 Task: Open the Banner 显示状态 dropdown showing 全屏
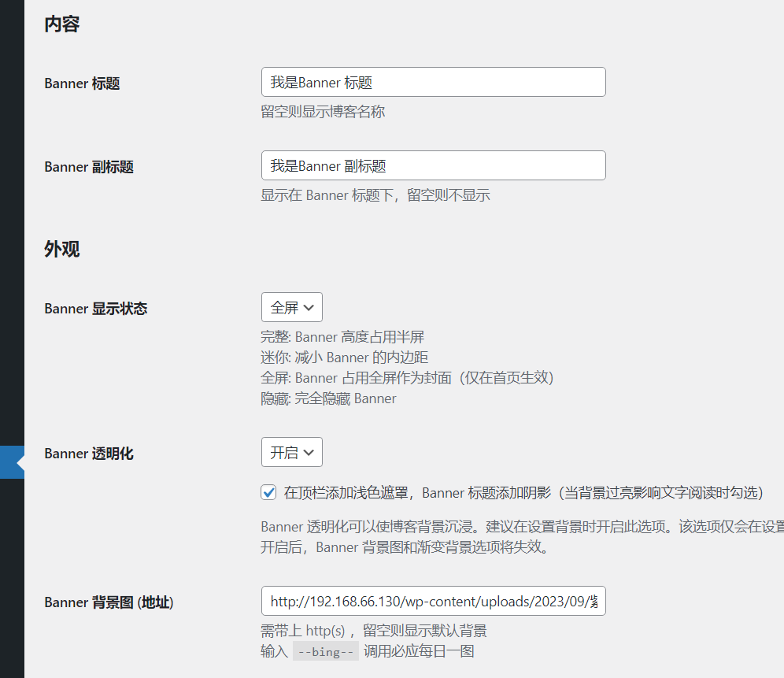[291, 307]
